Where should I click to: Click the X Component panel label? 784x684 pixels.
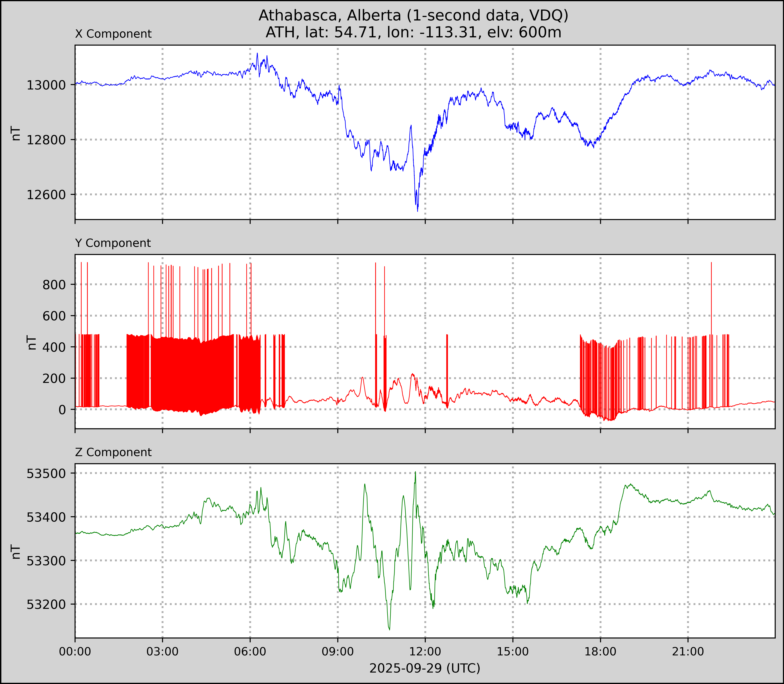pyautogui.click(x=113, y=34)
